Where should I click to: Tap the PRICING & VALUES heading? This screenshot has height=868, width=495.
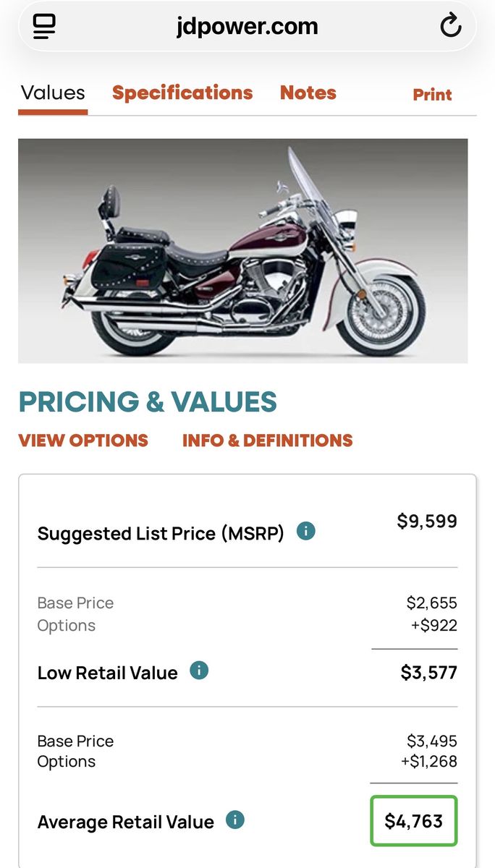tap(148, 402)
